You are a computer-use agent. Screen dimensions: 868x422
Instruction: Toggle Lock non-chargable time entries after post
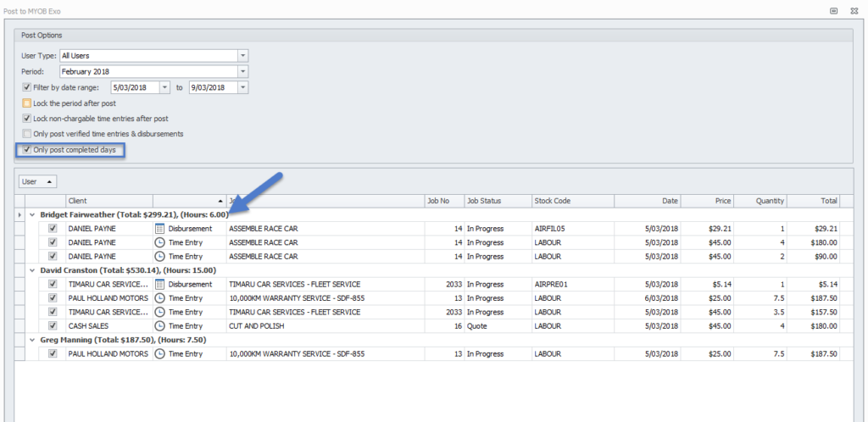[x=26, y=119]
